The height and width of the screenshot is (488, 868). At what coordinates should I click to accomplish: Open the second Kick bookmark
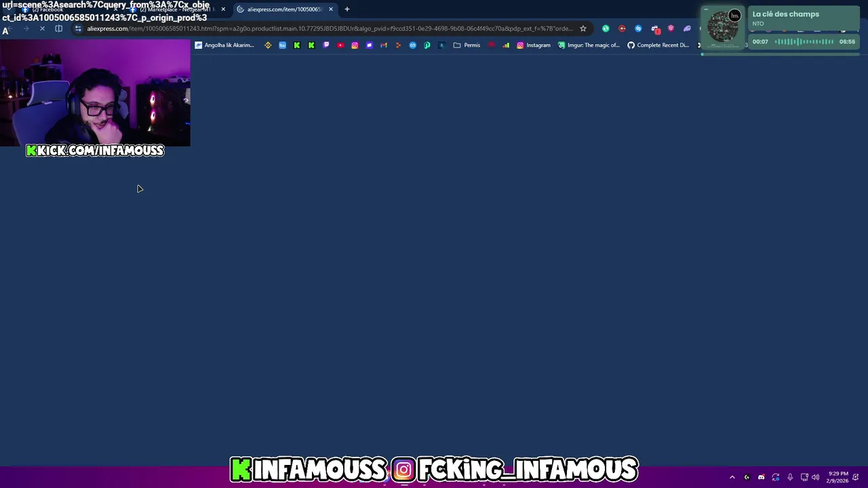point(311,45)
